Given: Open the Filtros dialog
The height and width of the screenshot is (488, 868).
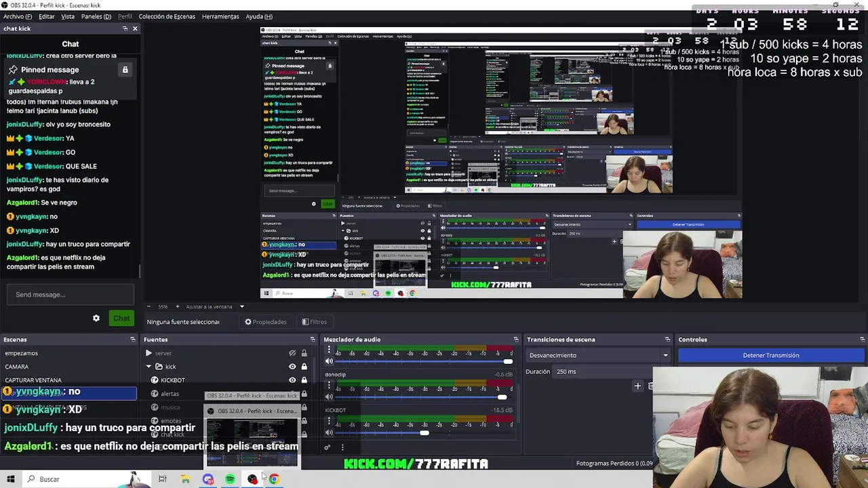Looking at the screenshot, I should point(315,322).
